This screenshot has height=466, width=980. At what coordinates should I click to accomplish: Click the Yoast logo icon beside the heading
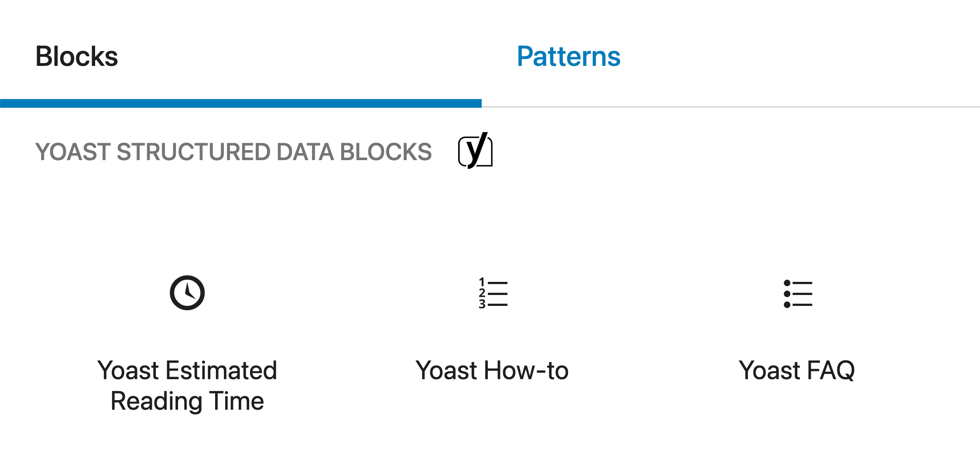pyautogui.click(x=475, y=151)
